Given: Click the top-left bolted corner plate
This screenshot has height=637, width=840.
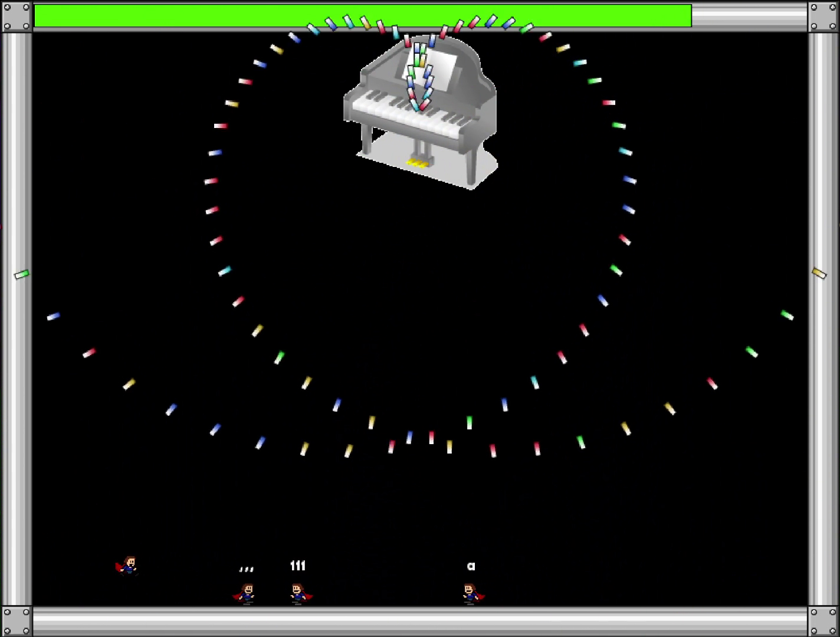Looking at the screenshot, I should click(x=16, y=16).
